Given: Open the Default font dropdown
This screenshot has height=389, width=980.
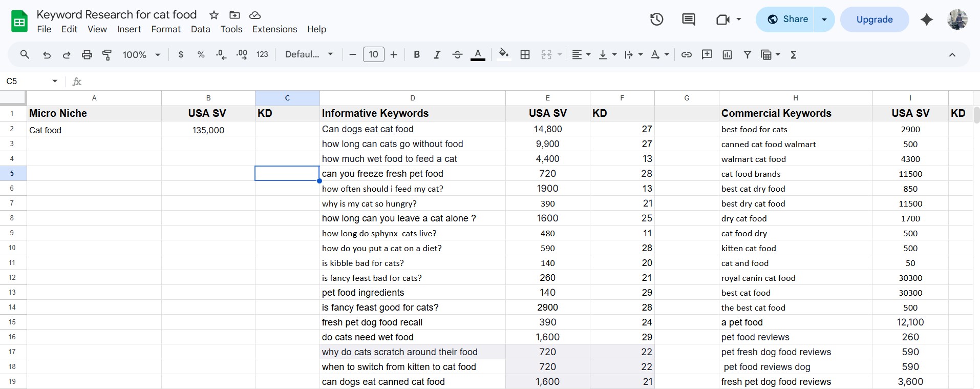Looking at the screenshot, I should point(309,54).
